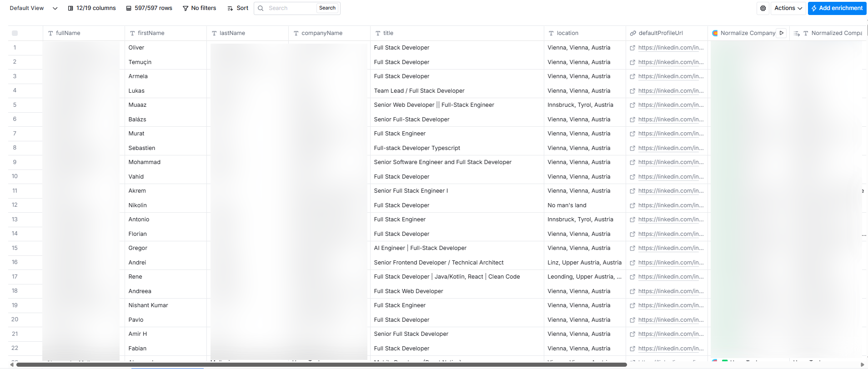This screenshot has width=868, height=369.
Task: Click the sort icon beside Sort
Action: pos(230,8)
